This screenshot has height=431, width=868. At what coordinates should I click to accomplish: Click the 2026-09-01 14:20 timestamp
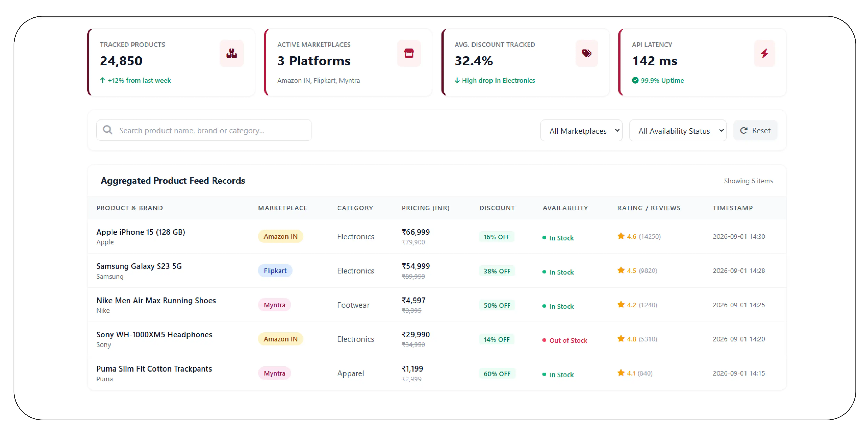[x=739, y=339]
